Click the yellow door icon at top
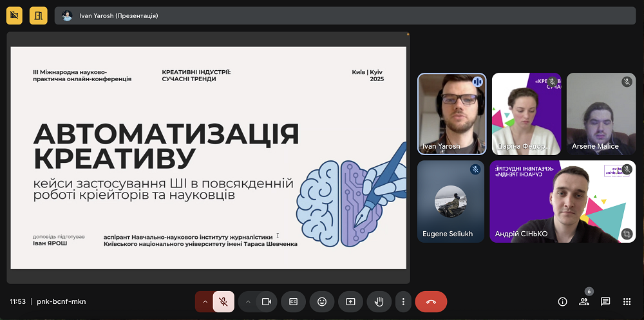The height and width of the screenshot is (320, 644). click(38, 15)
